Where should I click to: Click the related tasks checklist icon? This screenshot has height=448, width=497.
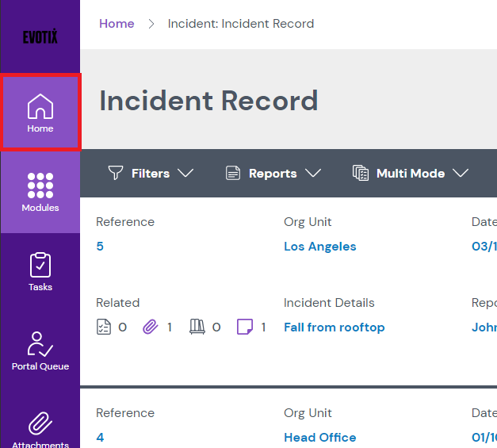click(x=104, y=327)
